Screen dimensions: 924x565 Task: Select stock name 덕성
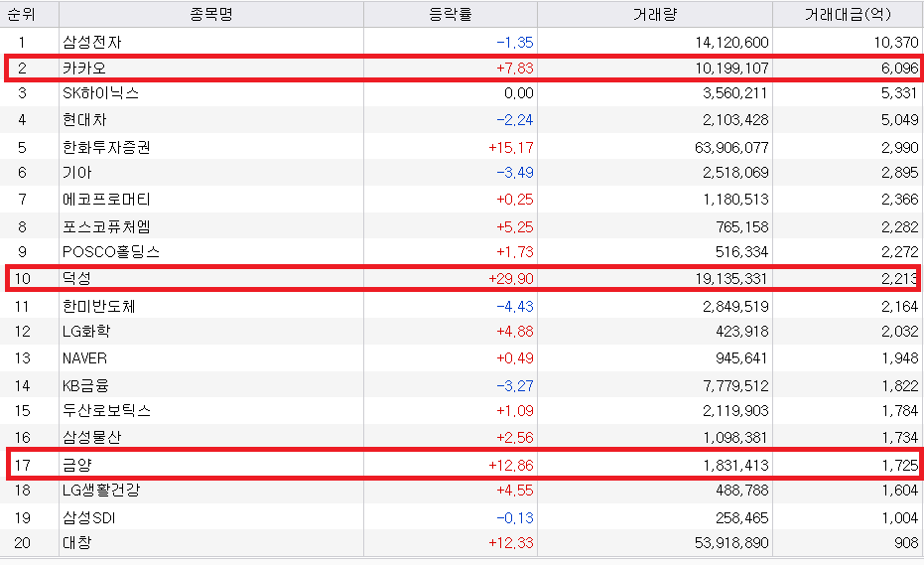tap(76, 278)
